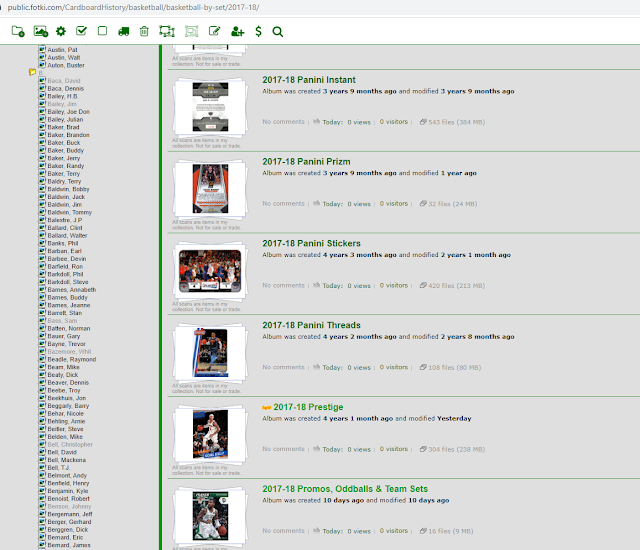Click the deselect all empty box icon
This screenshot has height=550, width=640.
click(x=102, y=31)
